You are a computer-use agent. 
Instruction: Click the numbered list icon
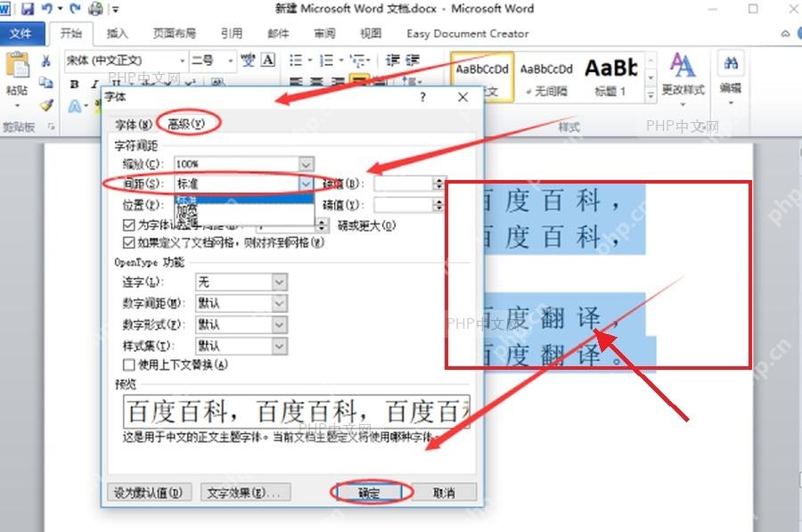point(326,61)
